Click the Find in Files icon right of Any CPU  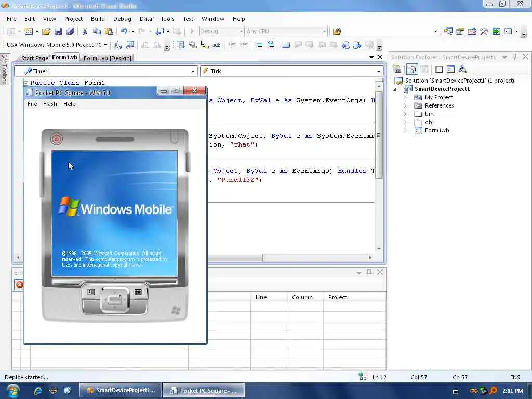coord(337,31)
